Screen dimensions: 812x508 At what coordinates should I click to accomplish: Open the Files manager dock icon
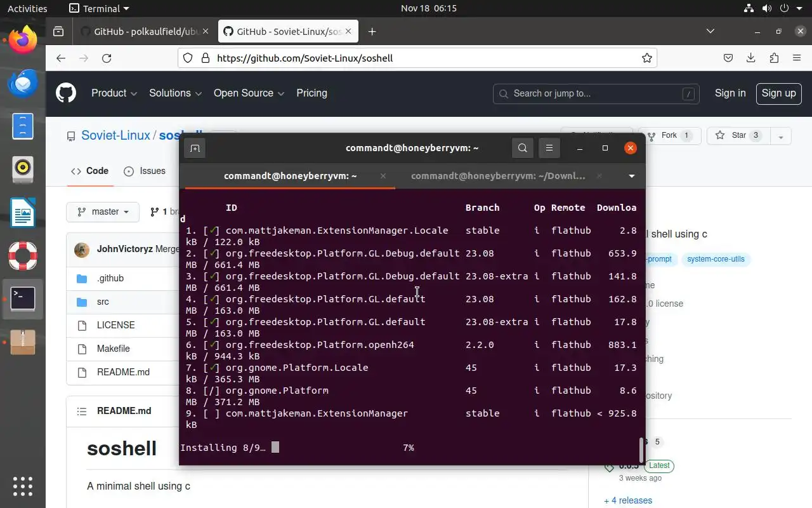pos(23,126)
